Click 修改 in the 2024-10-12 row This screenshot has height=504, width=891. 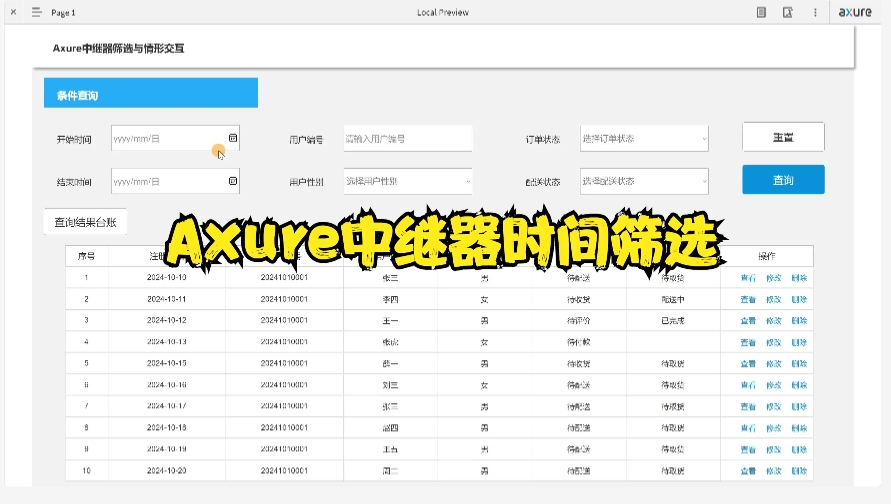tap(774, 320)
